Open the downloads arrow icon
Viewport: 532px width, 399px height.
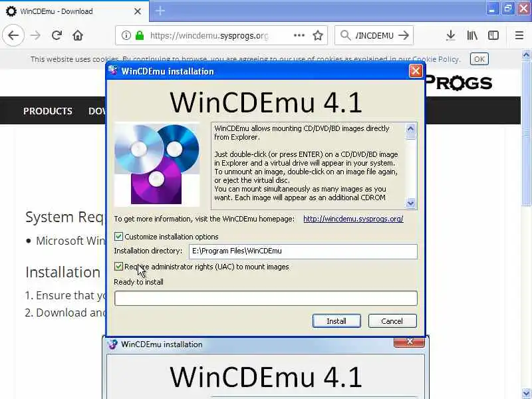click(x=451, y=35)
